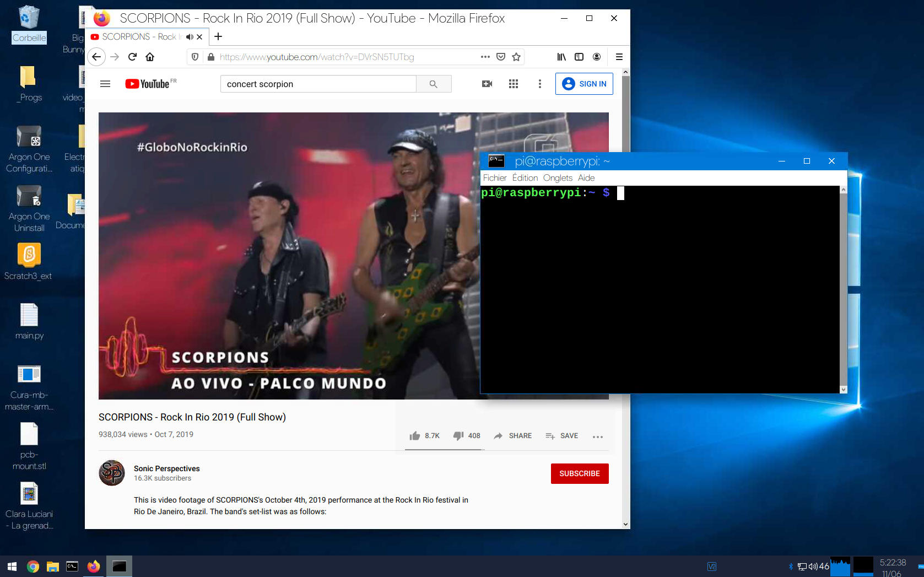This screenshot has width=924, height=577.
Task: Open the Firefox hamburger menu
Action: [619, 57]
